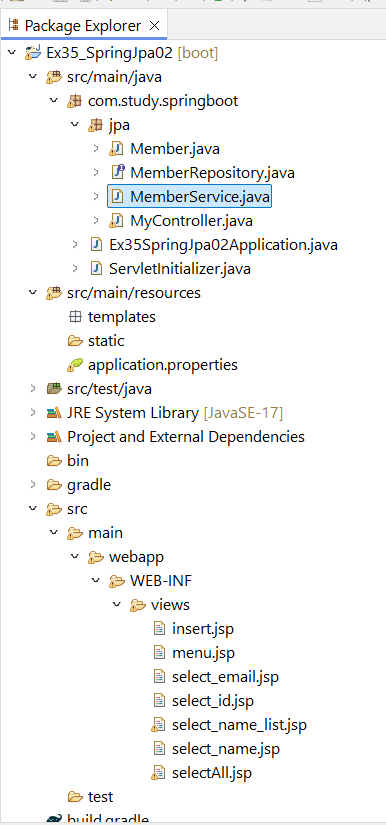Collapse the views folder
Viewport: 386px width, 825px height.
pos(117,605)
